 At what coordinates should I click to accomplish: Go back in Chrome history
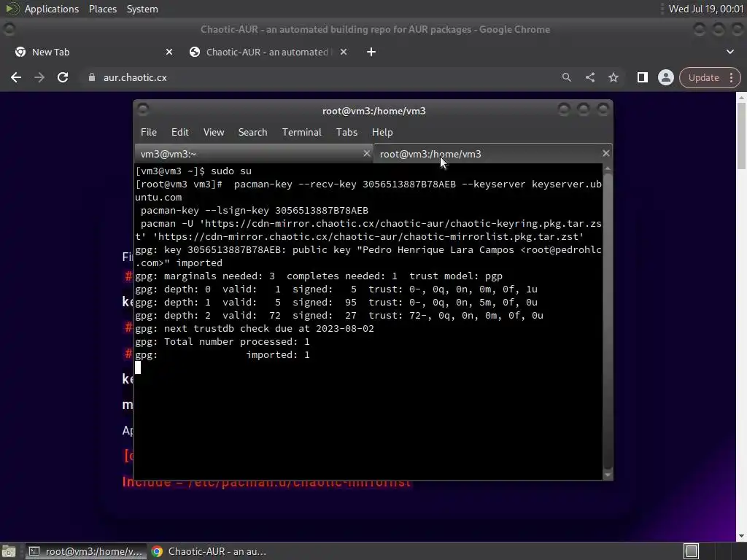[16, 77]
